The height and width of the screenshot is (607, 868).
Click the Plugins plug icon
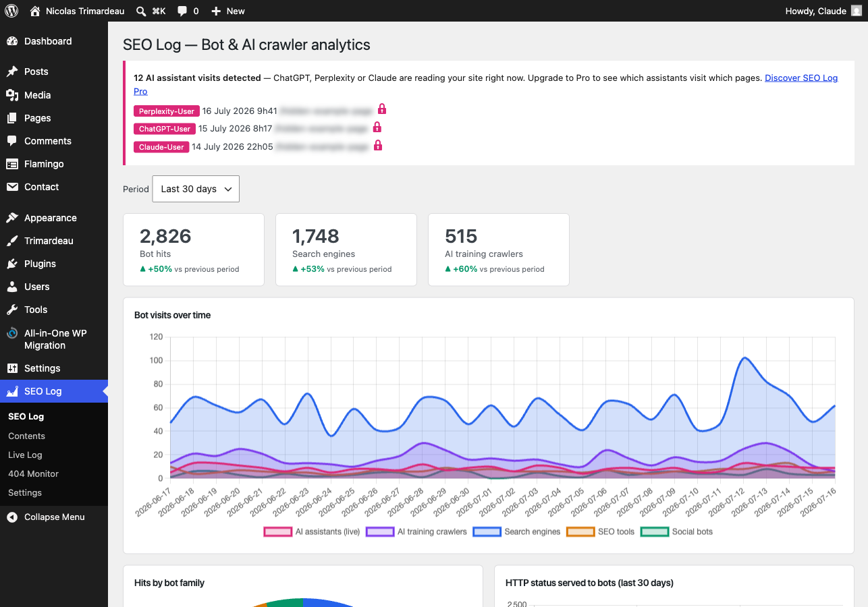tap(12, 264)
